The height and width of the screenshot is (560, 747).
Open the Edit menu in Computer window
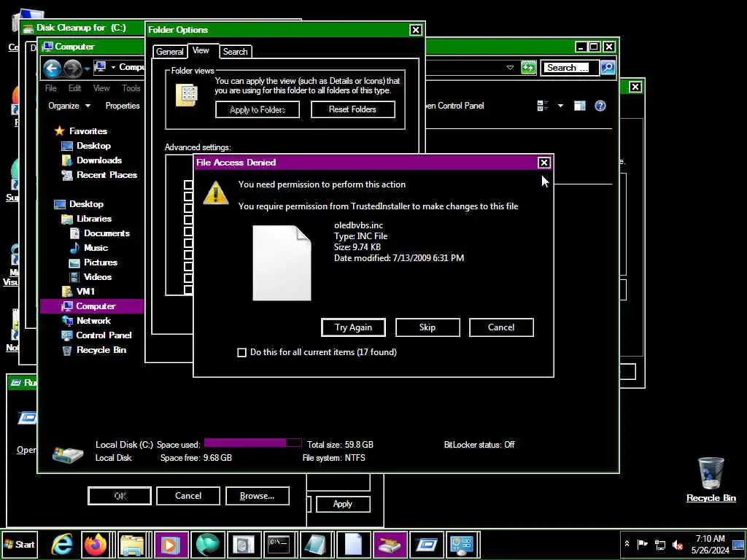coord(75,88)
